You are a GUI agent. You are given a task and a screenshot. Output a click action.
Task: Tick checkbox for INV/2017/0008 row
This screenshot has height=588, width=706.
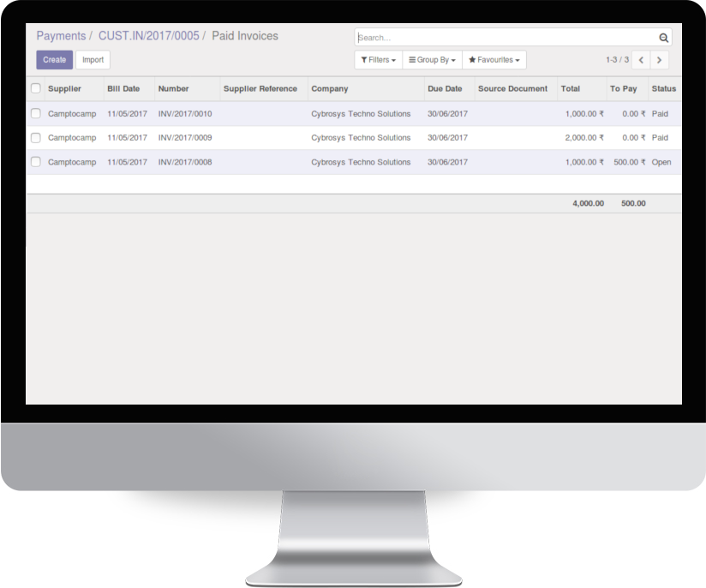pos(36,162)
